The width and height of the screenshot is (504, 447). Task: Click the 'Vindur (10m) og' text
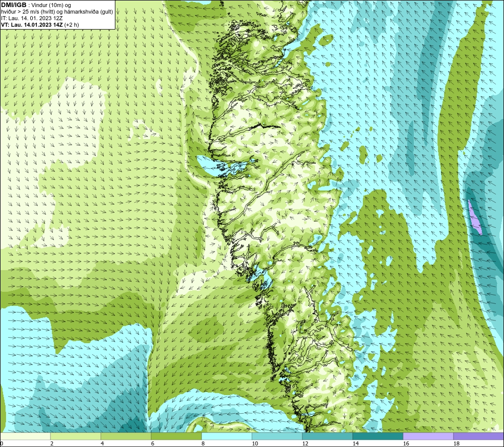tap(51, 6)
